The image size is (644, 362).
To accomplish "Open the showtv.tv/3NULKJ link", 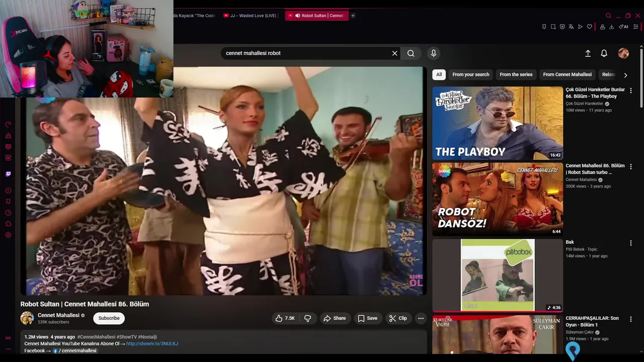I will [x=152, y=344].
